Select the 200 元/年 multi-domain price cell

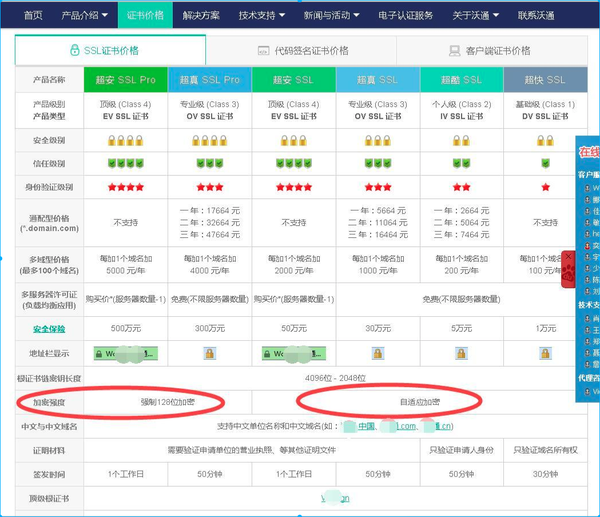coord(461,264)
